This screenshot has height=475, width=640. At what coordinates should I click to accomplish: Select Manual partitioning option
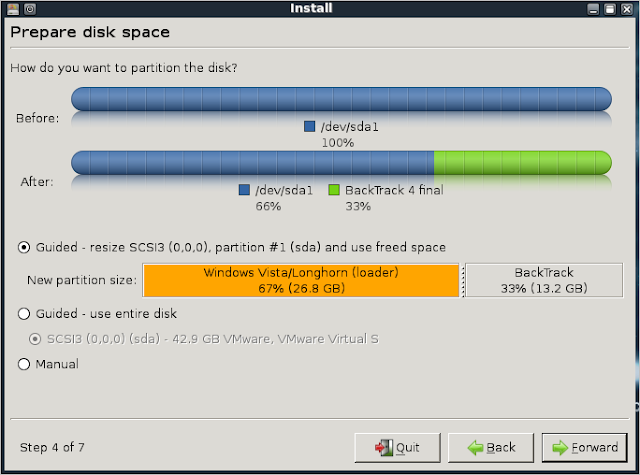coord(24,365)
